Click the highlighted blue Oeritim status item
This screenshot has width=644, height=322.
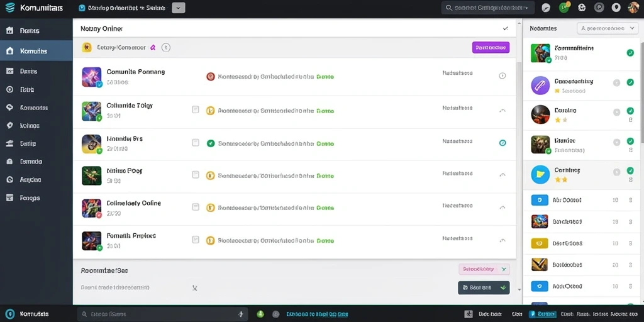pyautogui.click(x=542, y=314)
